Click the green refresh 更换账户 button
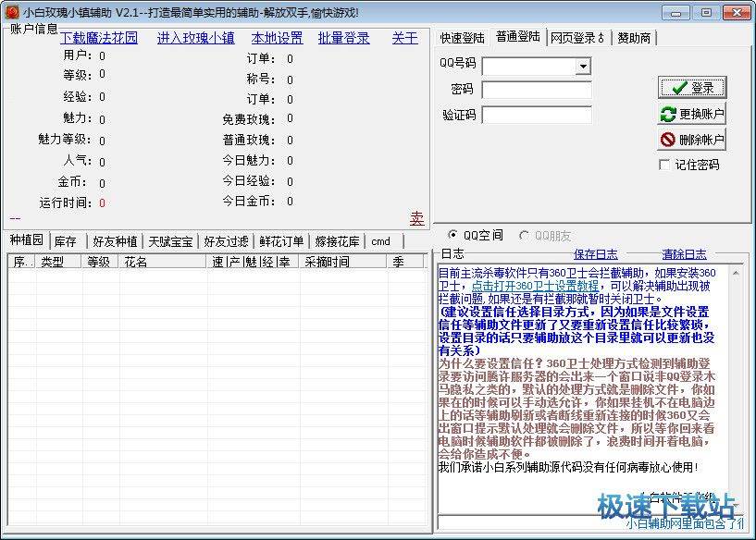 point(691,114)
